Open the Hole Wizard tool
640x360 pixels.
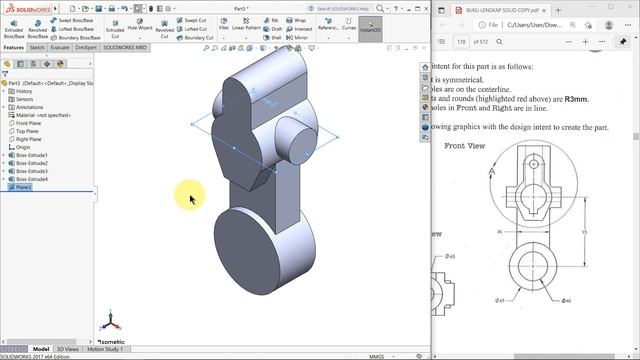pos(140,24)
